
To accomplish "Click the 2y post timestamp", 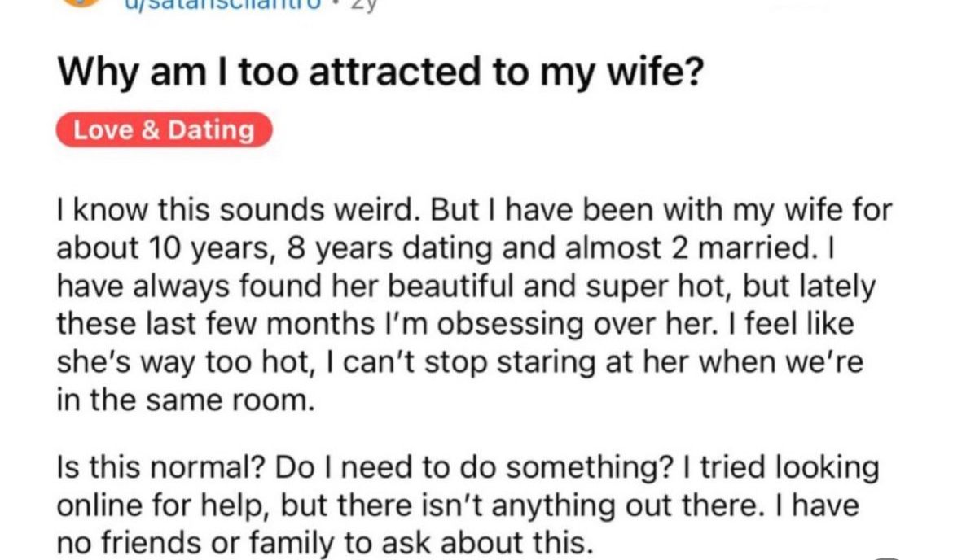I will pyautogui.click(x=363, y=6).
